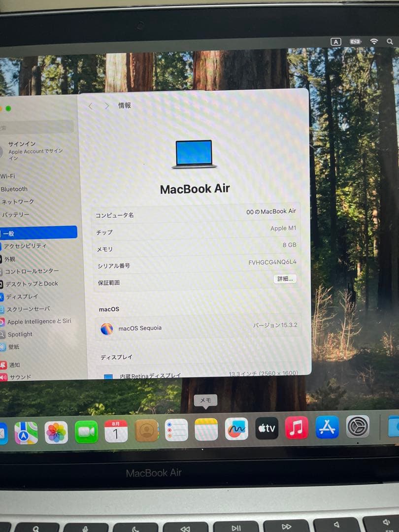Click the back chevron in the 情報 pane
Viewport: 399px width, 532px height.
(90, 105)
